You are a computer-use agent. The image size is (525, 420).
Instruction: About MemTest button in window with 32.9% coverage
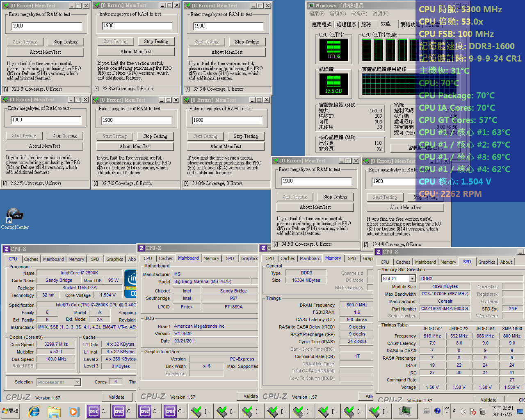pos(46,52)
